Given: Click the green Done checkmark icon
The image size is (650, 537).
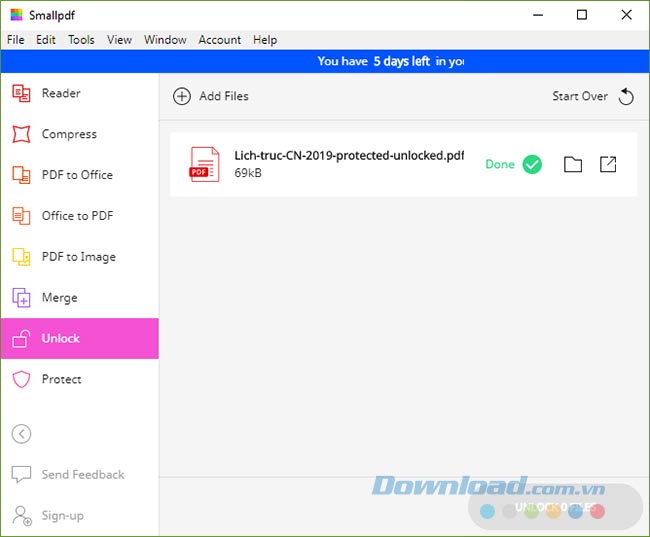Looking at the screenshot, I should point(532,164).
